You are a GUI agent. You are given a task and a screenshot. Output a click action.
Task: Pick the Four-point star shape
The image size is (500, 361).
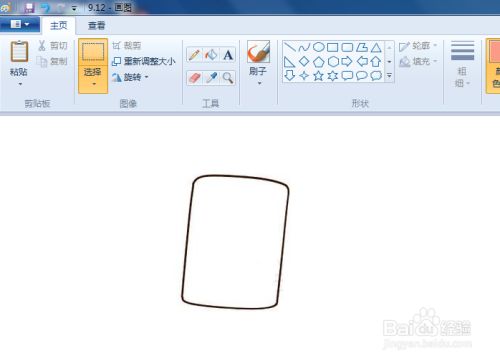304,76
